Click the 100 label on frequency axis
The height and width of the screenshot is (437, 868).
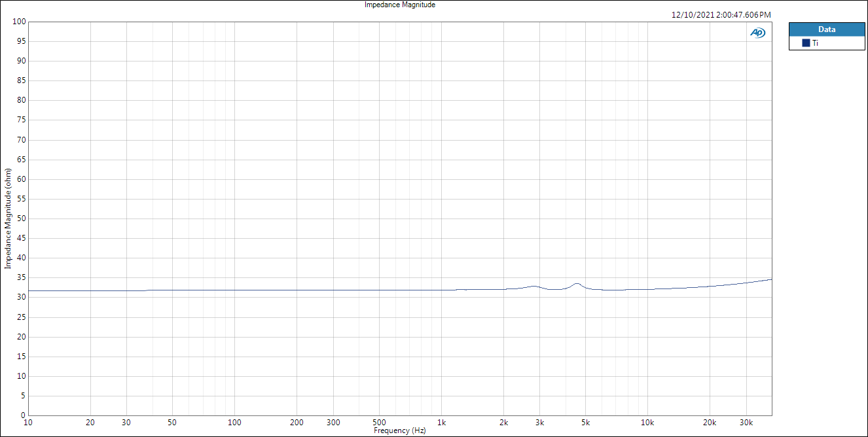(234, 423)
